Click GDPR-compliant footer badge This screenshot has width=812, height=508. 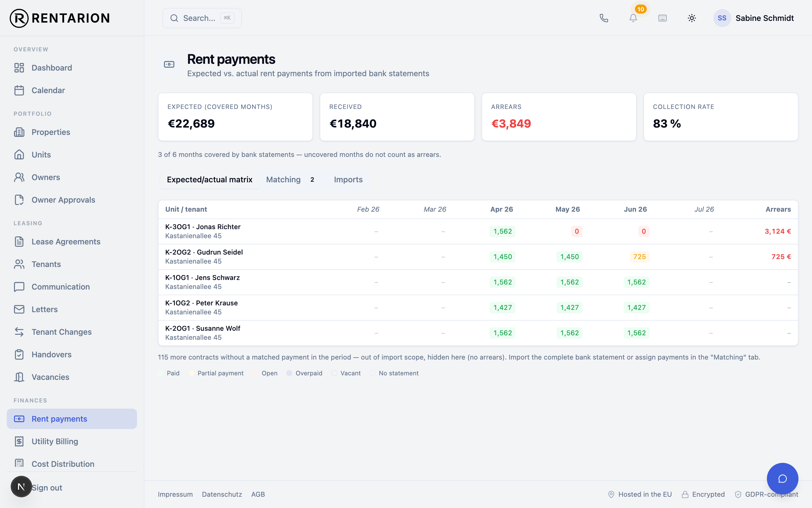coord(766,494)
